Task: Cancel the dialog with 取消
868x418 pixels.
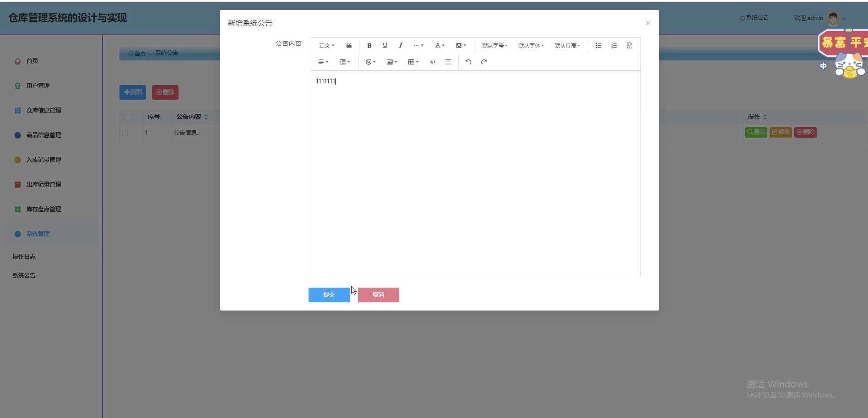Action: (379, 295)
